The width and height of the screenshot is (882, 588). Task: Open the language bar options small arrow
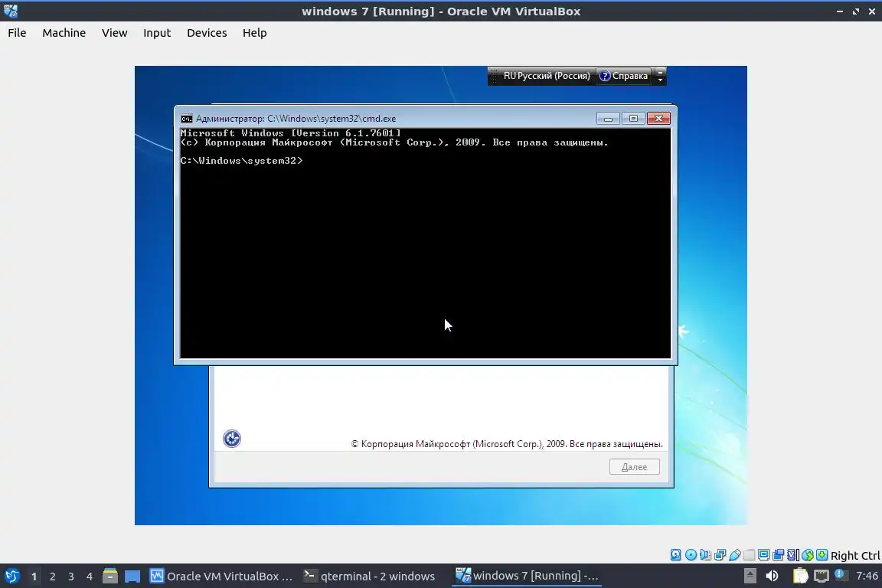[x=661, y=80]
